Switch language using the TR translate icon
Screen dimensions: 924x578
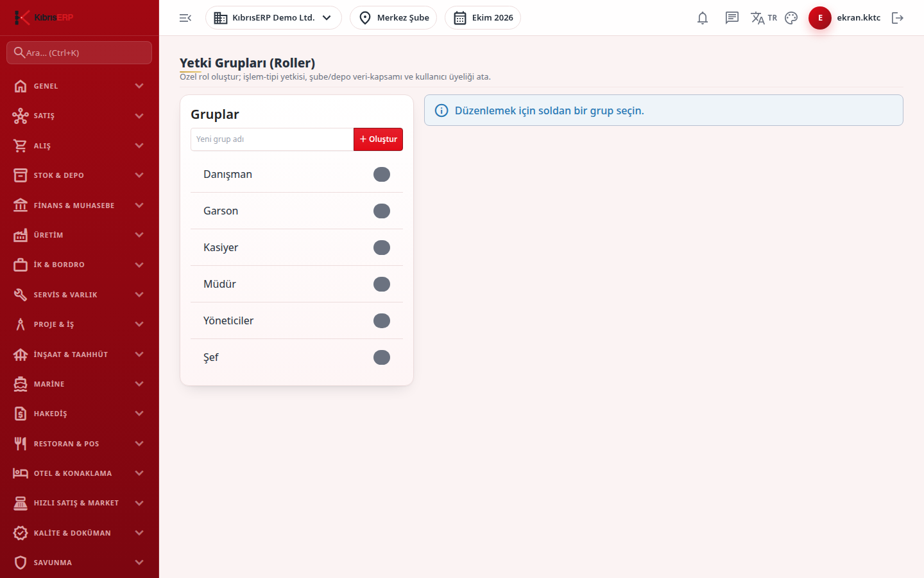pos(764,18)
